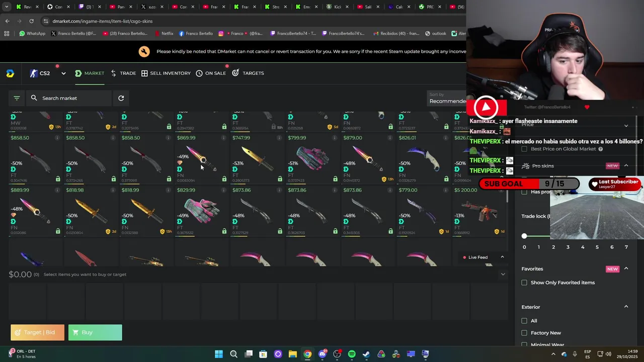
Task: Check the Factory New exterior option
Action: tap(524, 333)
